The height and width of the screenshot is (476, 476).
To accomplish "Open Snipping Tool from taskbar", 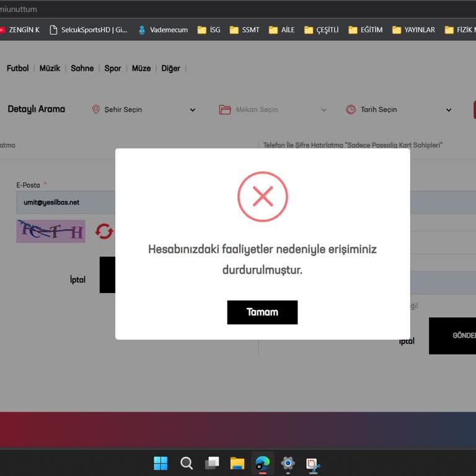I will pos(313,464).
